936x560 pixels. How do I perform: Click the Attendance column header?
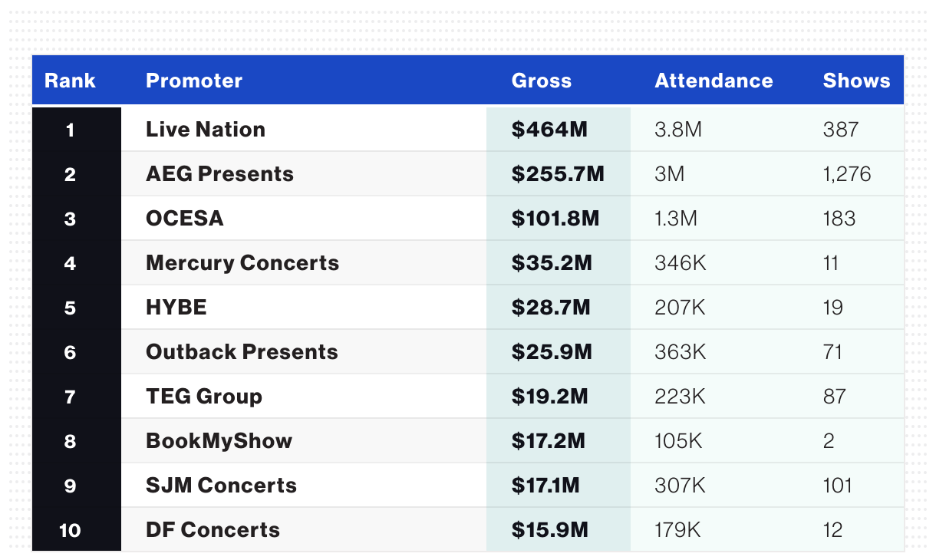coord(714,81)
